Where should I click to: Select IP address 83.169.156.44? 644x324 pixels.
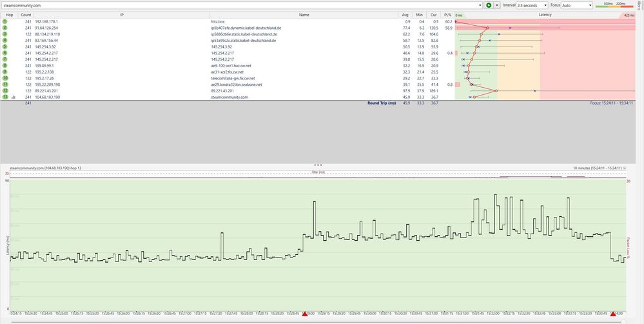46,41
